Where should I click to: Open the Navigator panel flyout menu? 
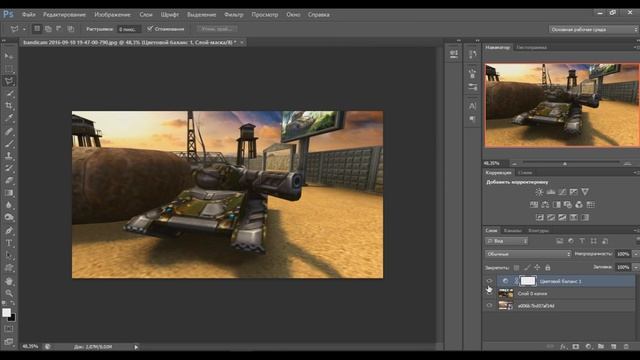(637, 47)
